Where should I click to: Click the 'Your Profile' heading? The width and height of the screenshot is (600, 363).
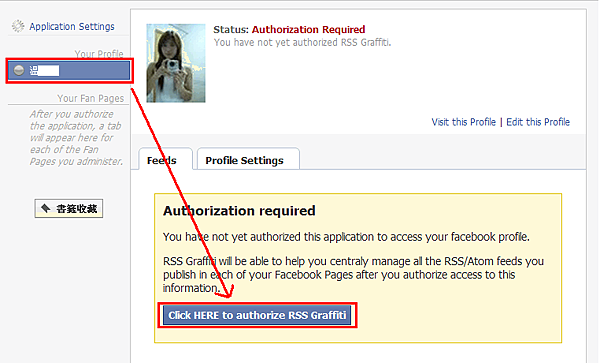[99, 54]
